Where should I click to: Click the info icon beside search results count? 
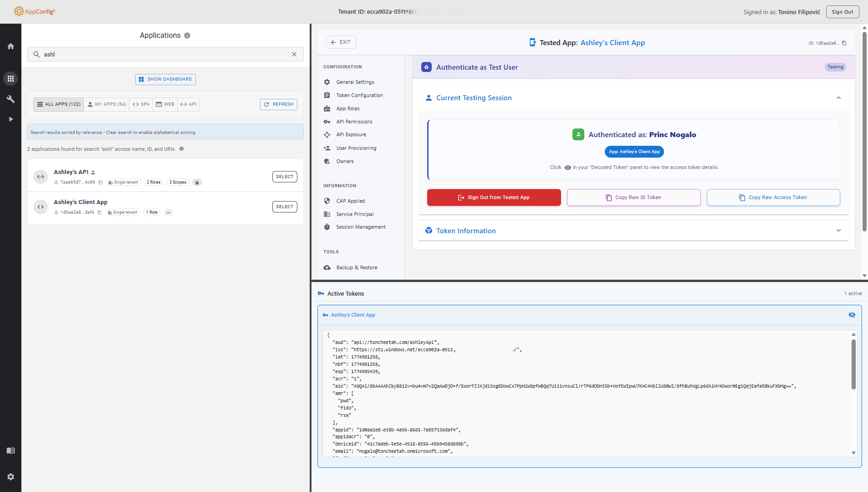182,149
